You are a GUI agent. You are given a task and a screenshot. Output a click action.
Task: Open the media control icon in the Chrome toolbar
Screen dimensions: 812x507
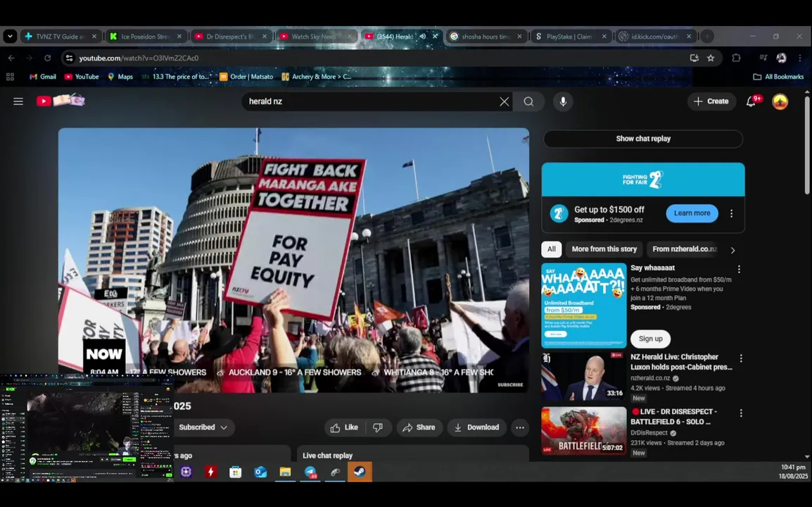point(763,58)
